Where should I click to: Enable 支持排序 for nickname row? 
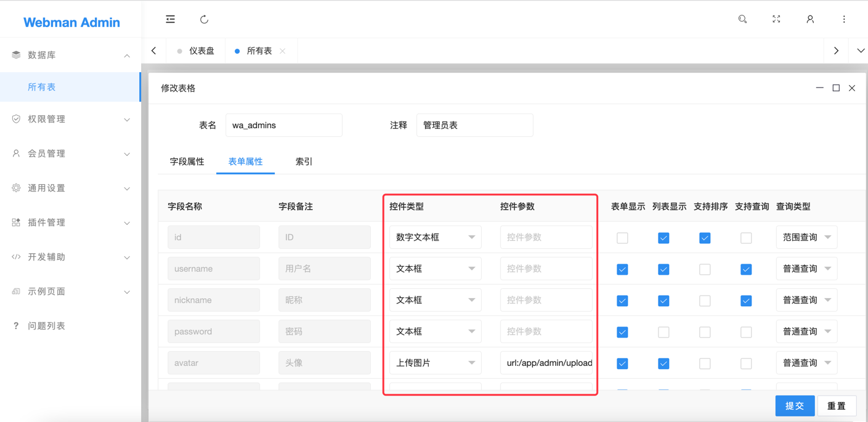tap(705, 301)
